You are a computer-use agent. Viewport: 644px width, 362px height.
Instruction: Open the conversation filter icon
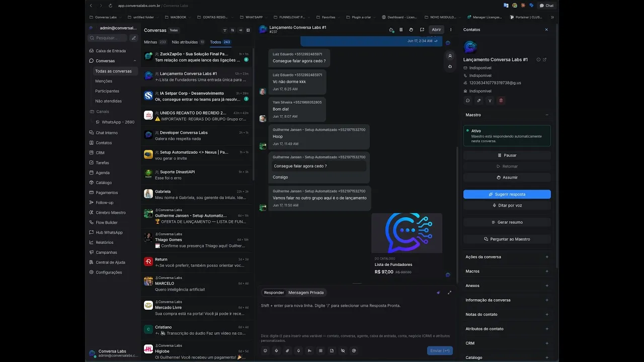[225, 30]
